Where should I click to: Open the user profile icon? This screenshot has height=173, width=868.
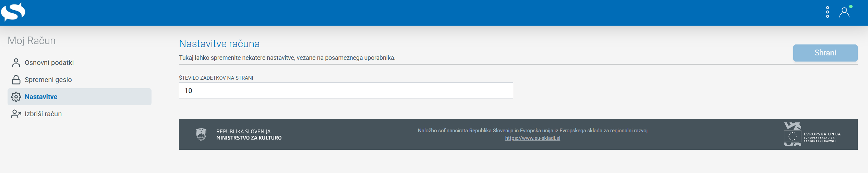click(x=844, y=13)
